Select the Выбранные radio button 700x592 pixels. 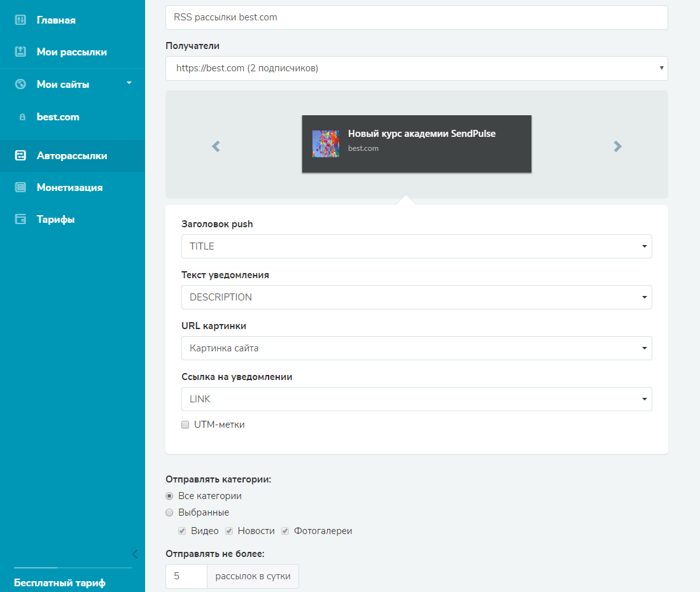(x=169, y=512)
